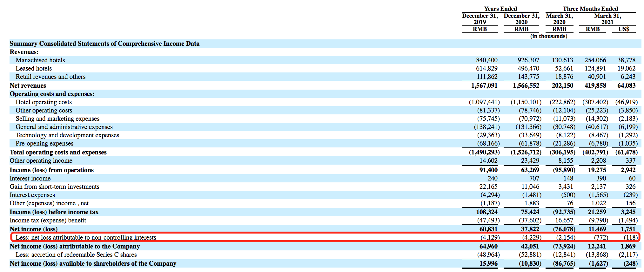
Task: Select the 'Net income (loss)' row label
Action: pos(34,229)
